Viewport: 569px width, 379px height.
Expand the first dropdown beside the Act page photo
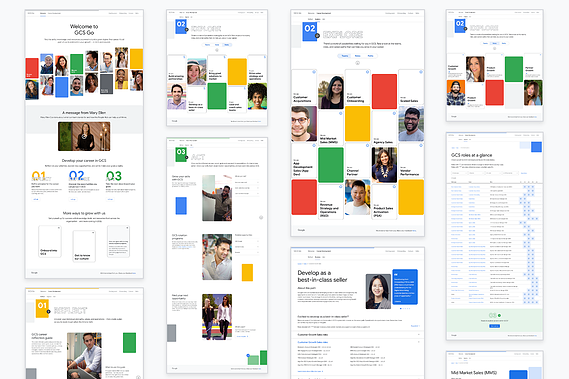(x=247, y=182)
